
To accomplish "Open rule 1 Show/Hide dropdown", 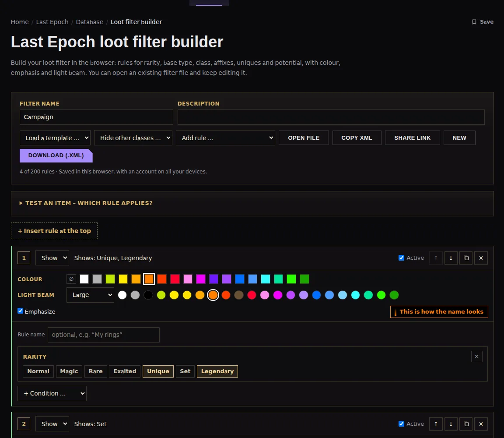I will (x=52, y=258).
